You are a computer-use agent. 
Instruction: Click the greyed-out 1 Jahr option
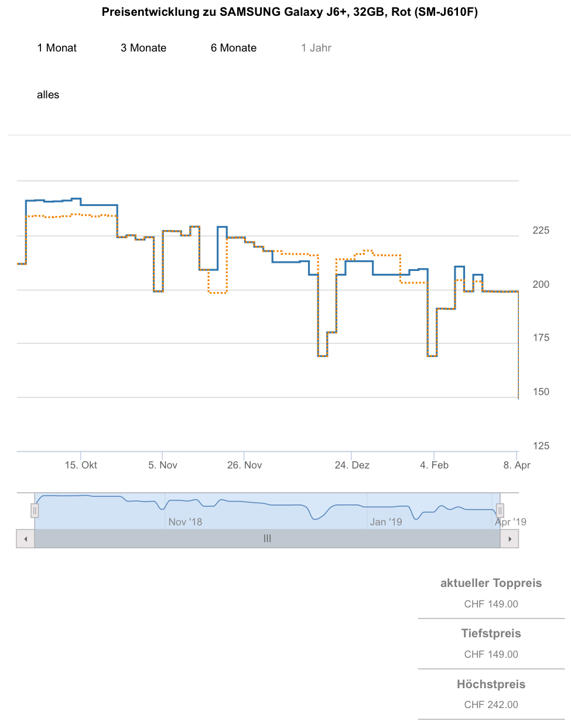tap(316, 48)
